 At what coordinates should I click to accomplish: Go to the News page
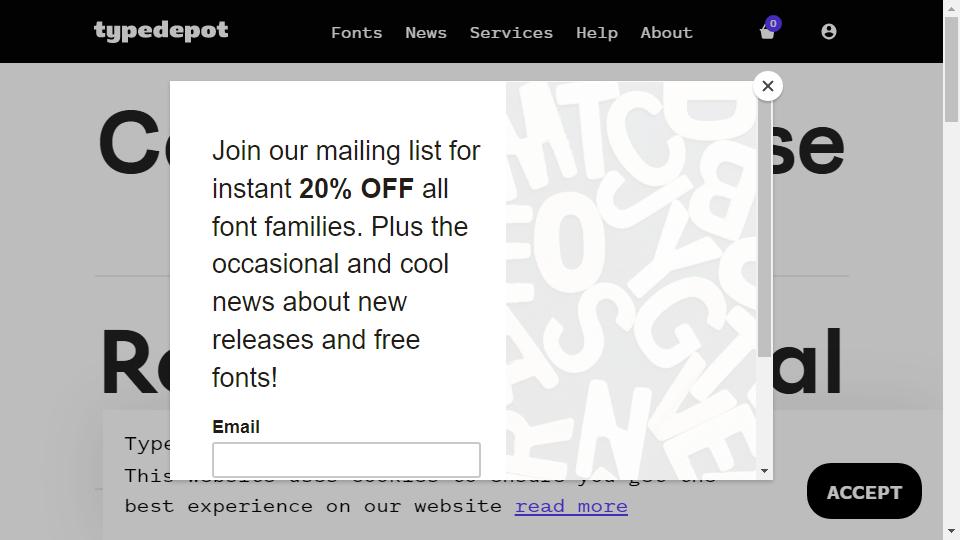(426, 33)
